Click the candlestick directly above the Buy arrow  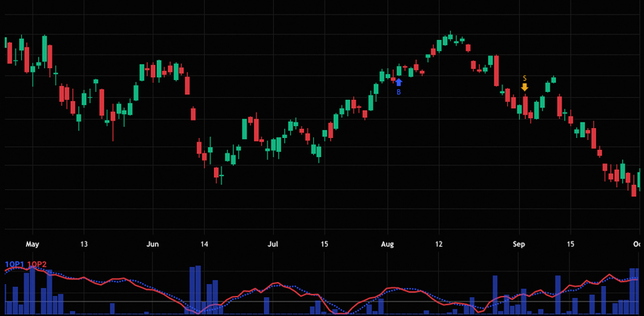(399, 70)
